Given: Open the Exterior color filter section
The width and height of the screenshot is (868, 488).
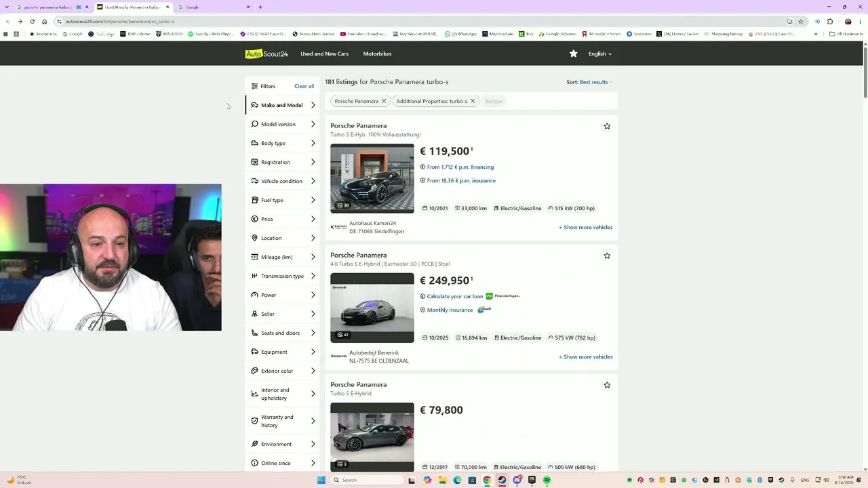Looking at the screenshot, I should (283, 371).
